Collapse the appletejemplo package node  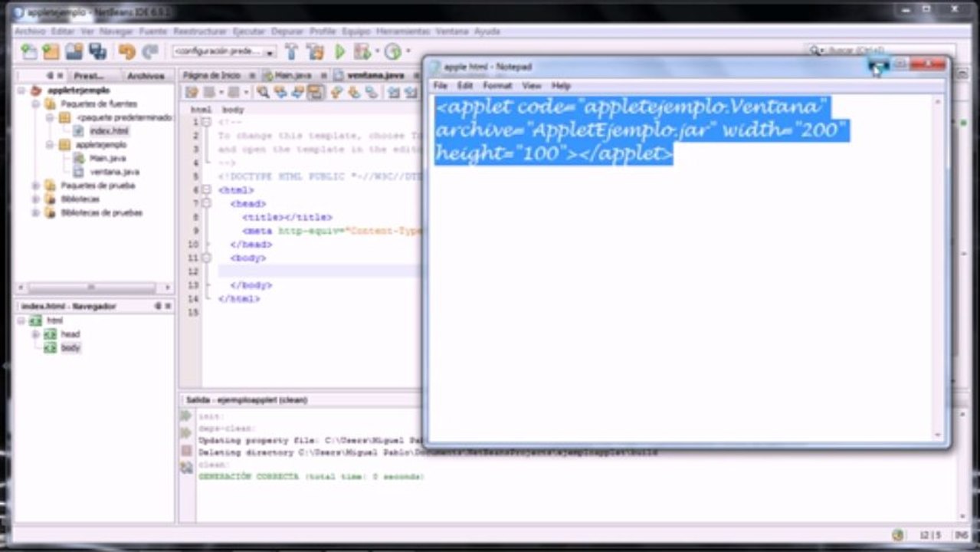tap(49, 145)
